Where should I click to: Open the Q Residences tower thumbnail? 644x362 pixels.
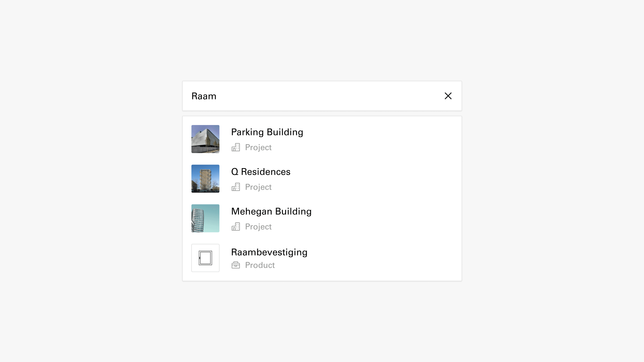205,179
